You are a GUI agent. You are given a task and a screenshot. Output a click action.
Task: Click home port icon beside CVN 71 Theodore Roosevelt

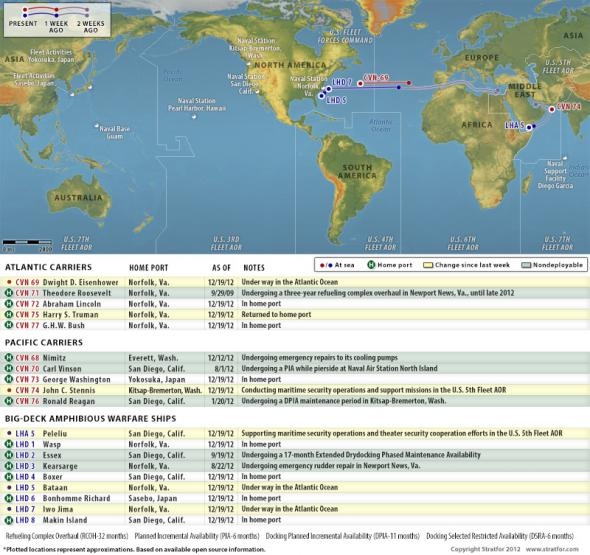click(x=9, y=292)
